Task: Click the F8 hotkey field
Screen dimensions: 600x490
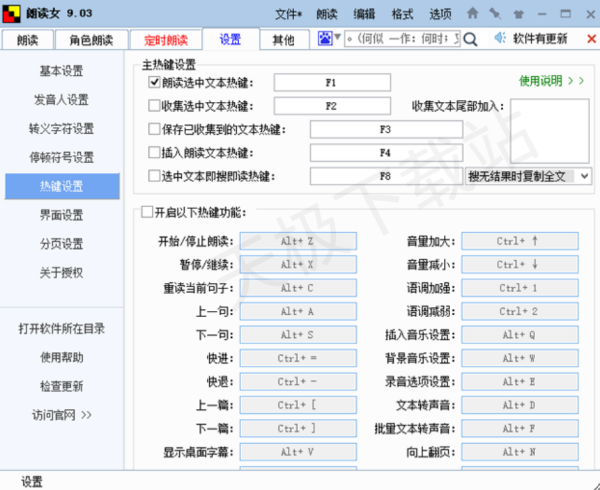Action: [386, 176]
